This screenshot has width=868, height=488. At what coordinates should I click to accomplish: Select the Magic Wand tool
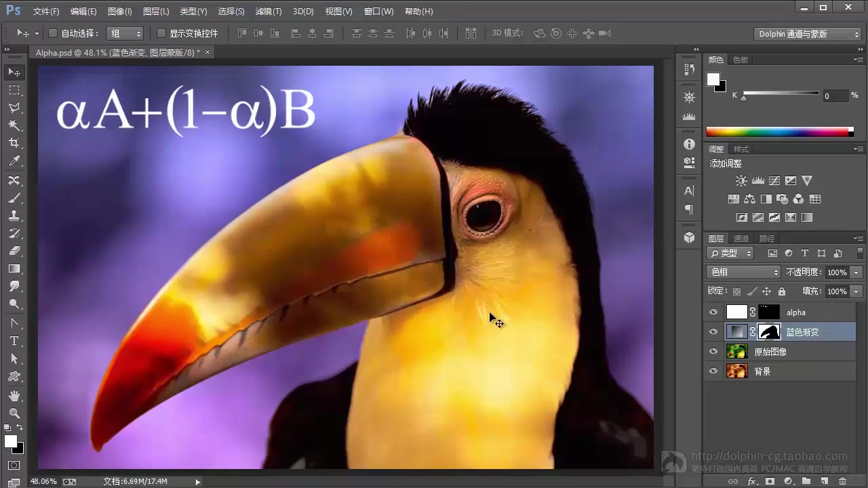click(x=14, y=125)
